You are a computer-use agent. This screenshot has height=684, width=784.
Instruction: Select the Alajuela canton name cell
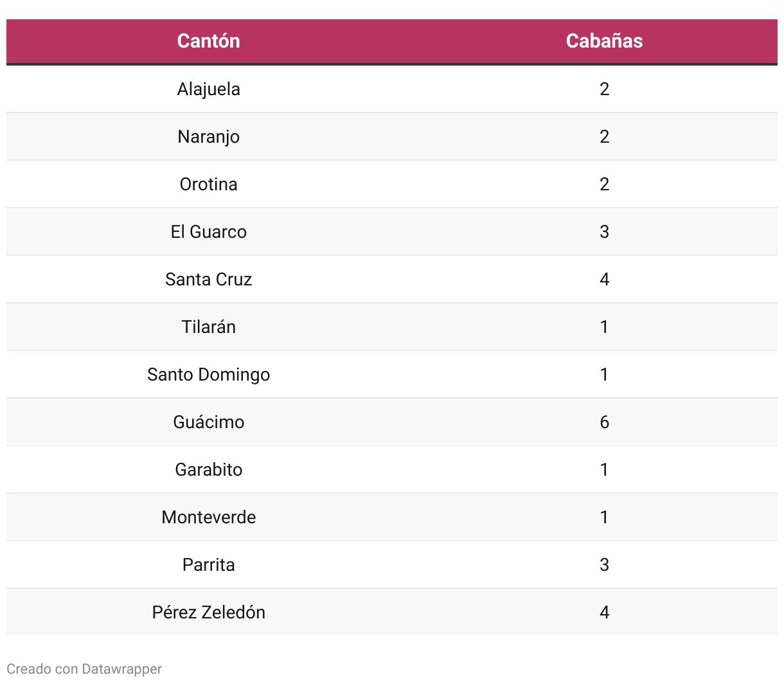click(208, 89)
